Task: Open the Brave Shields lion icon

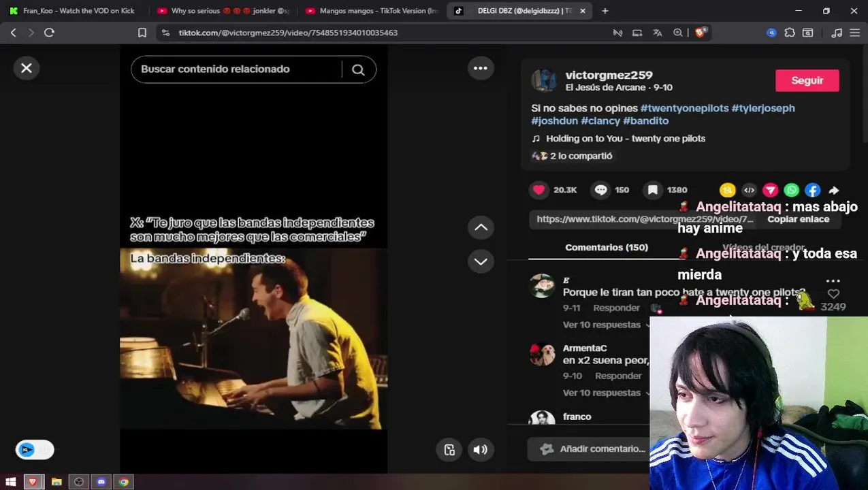Action: 700,33
